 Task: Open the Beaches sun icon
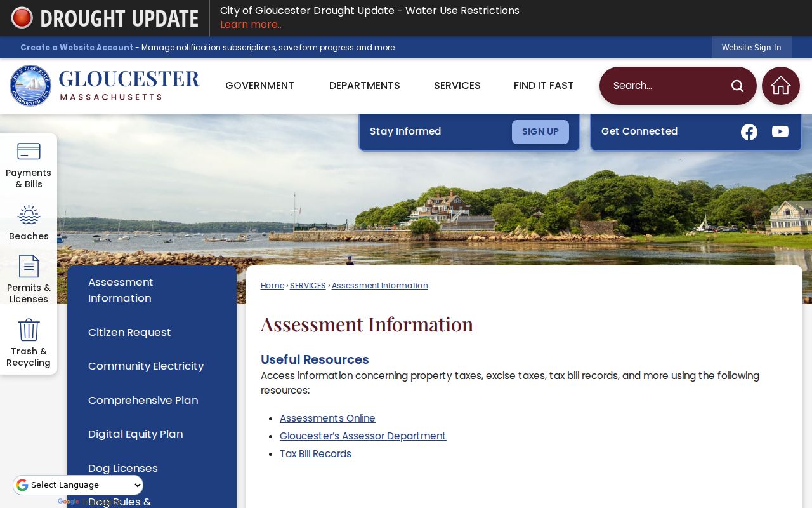tap(29, 215)
